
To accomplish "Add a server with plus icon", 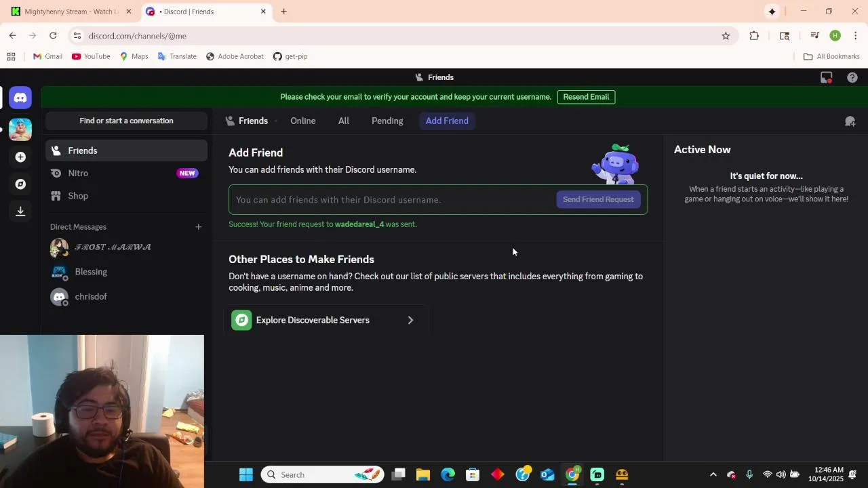I will click(x=20, y=157).
